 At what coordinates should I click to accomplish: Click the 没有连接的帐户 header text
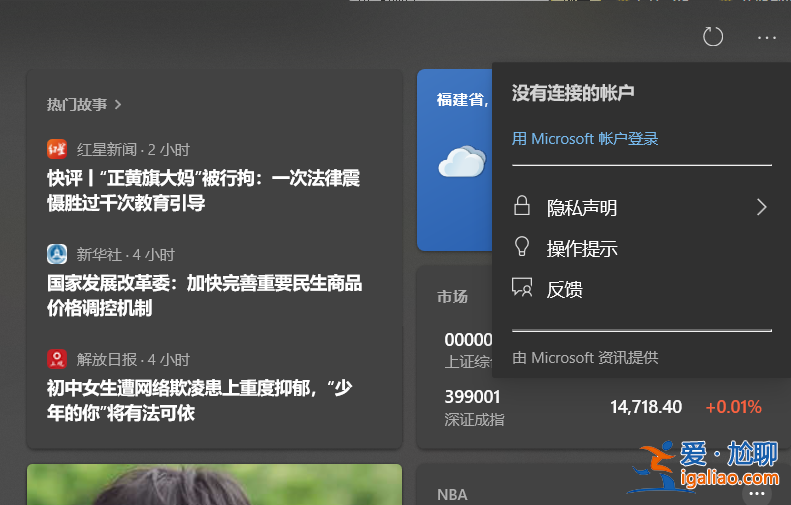point(573,93)
